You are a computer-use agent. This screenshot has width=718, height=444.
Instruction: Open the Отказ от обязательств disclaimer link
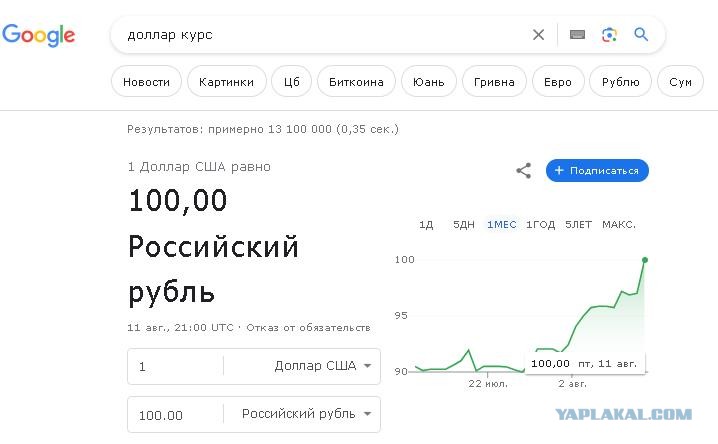click(x=308, y=328)
